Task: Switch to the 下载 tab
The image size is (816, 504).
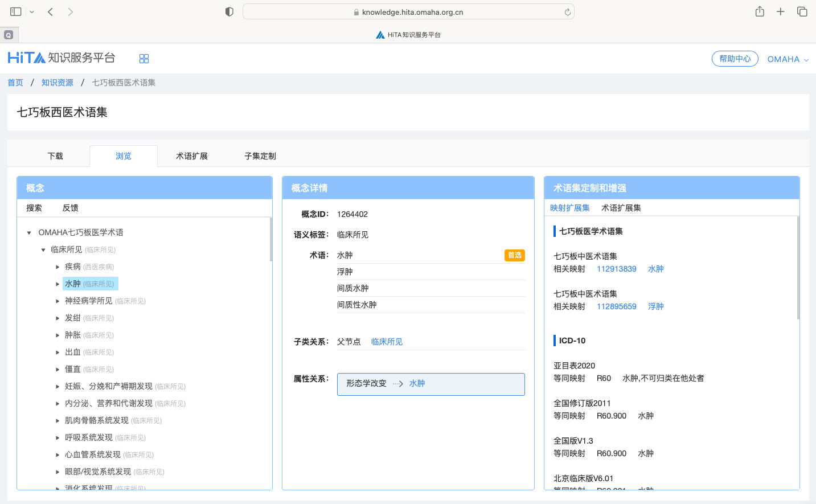Action: coord(55,156)
